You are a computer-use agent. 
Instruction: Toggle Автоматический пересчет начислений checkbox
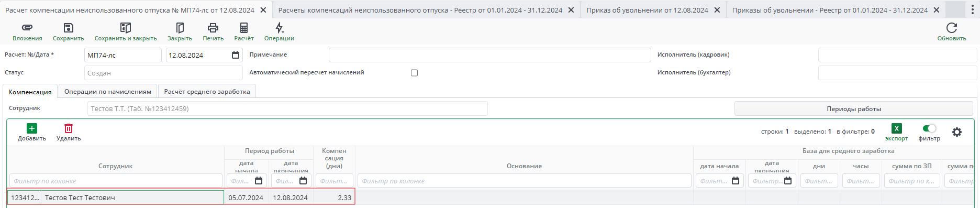415,73
